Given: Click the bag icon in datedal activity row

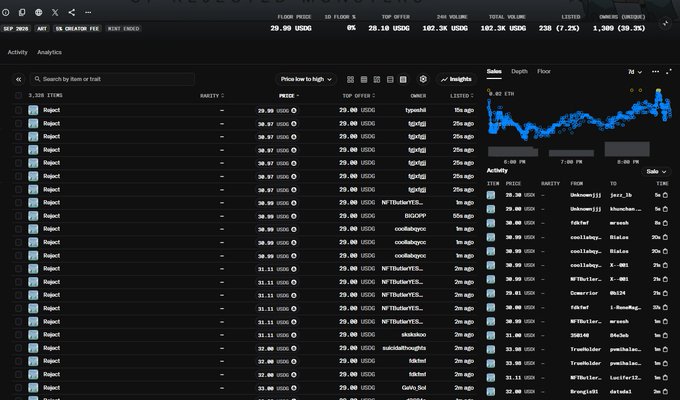Looking at the screenshot, I should 665,392.
